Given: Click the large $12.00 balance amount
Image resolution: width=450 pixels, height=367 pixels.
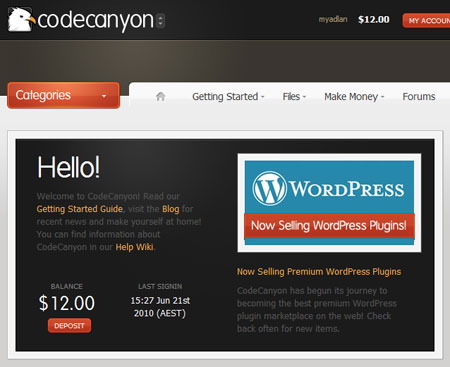Looking at the screenshot, I should pos(67,303).
